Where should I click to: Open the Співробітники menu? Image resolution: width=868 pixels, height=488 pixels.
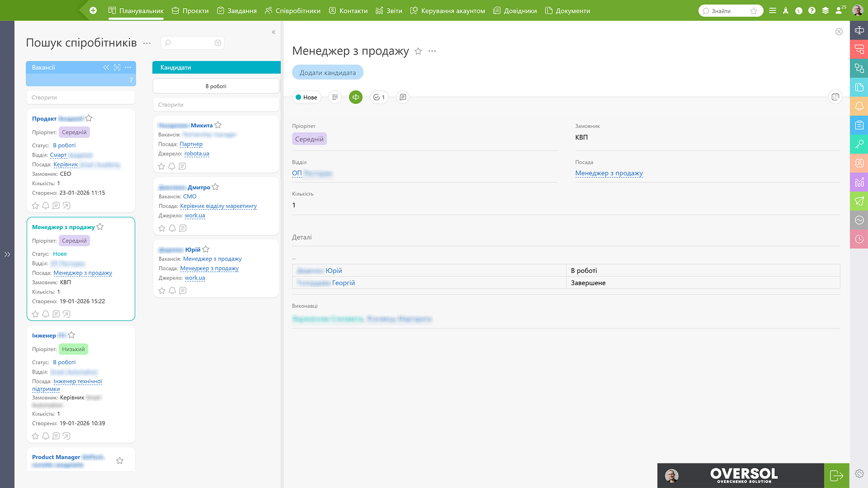[293, 11]
